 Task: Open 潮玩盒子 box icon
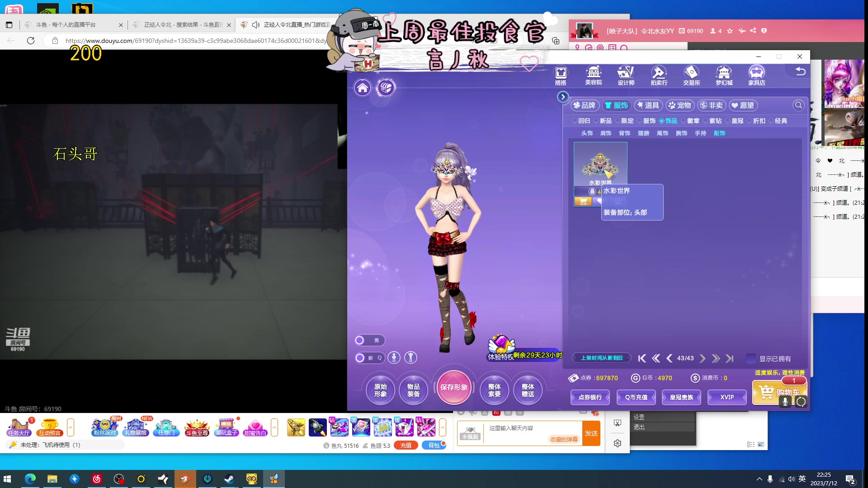(226, 427)
